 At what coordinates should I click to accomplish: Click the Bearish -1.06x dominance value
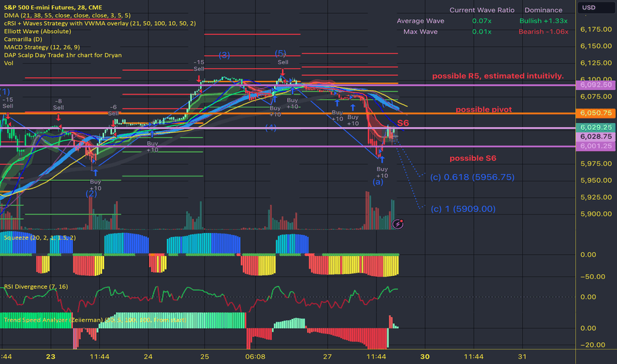click(544, 32)
